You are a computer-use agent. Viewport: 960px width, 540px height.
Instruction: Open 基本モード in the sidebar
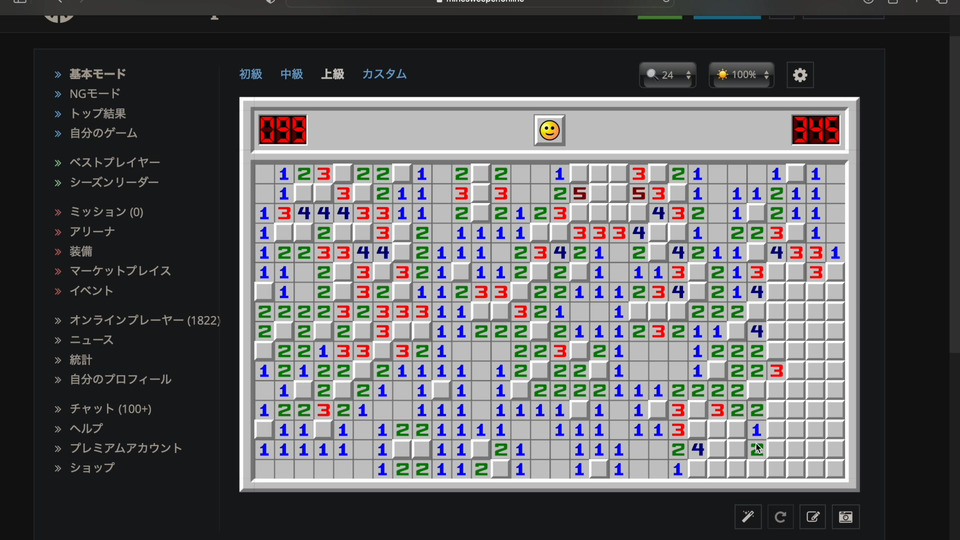pos(97,74)
